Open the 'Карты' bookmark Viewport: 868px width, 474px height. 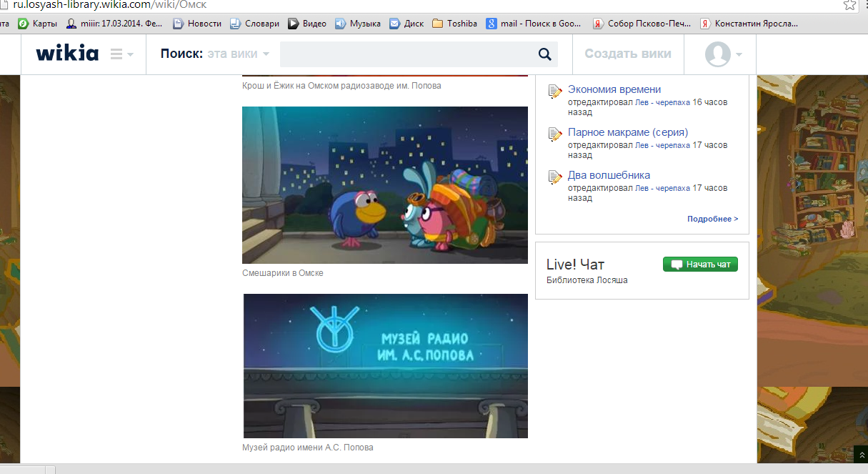pyautogui.click(x=38, y=24)
